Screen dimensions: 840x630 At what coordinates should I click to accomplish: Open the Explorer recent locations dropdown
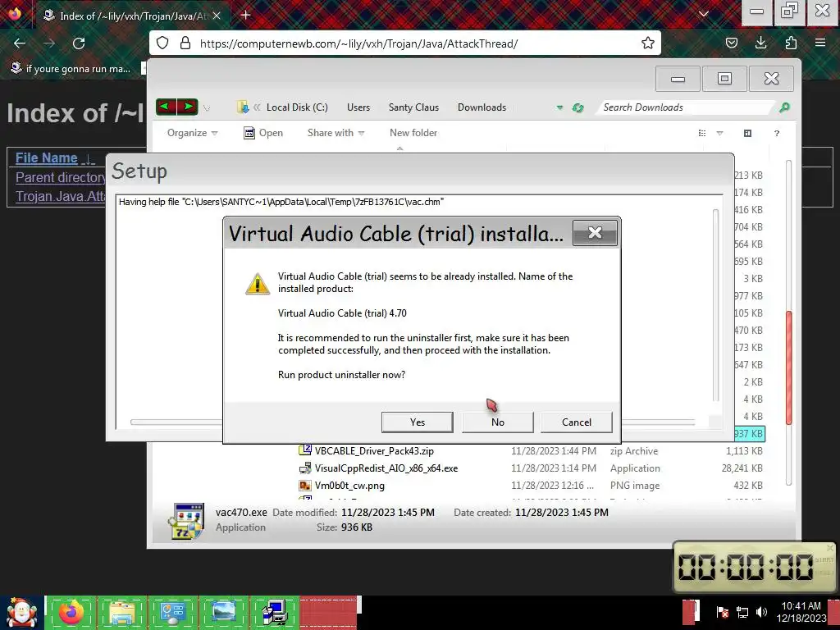207,107
